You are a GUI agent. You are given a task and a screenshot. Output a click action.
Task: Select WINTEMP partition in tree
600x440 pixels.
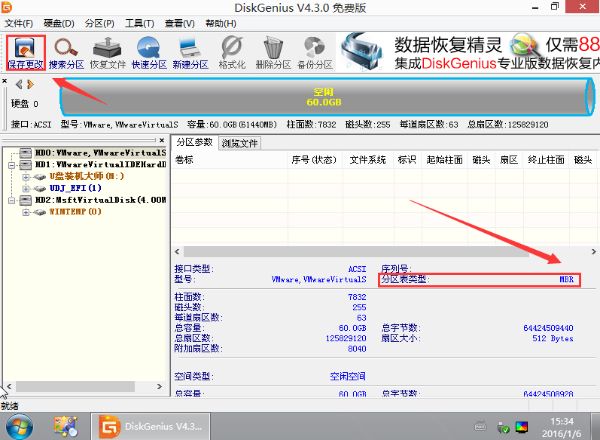tap(75, 212)
